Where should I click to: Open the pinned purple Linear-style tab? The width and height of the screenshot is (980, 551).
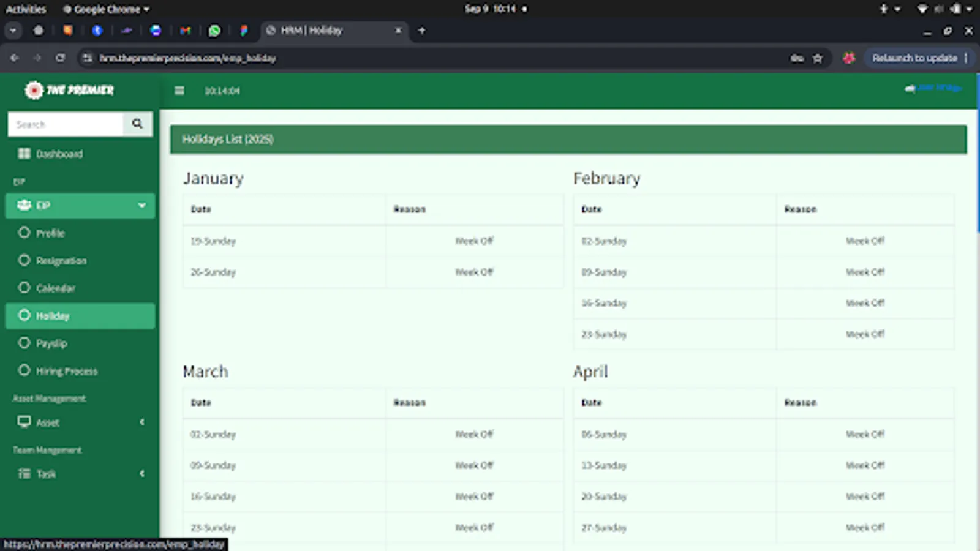click(126, 31)
